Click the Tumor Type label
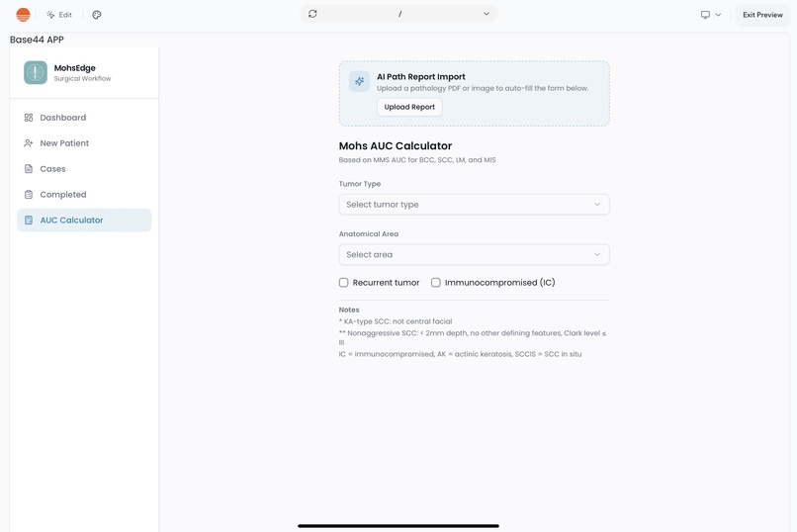Viewport: 797px width, 532px height. point(360,184)
